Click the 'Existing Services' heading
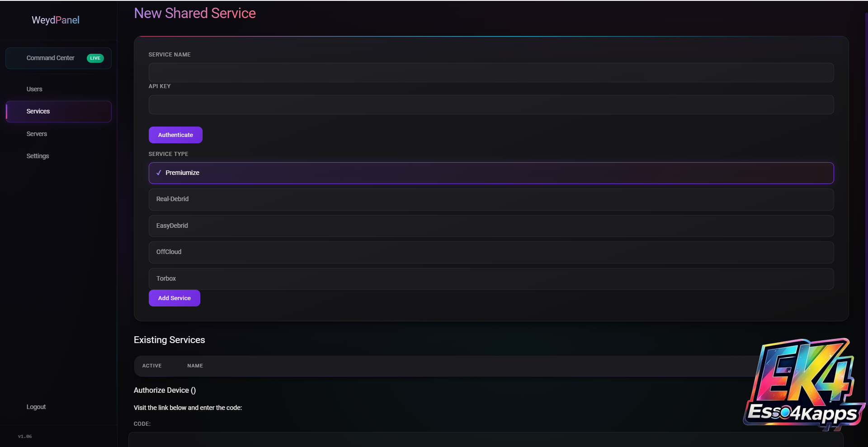Image resolution: width=868 pixels, height=447 pixels. point(170,340)
